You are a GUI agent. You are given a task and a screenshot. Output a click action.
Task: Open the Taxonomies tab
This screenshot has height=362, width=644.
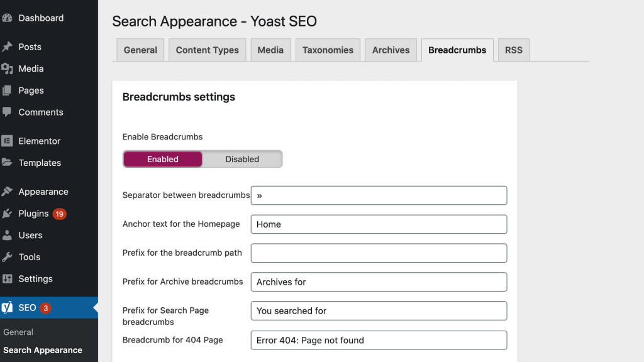click(328, 50)
